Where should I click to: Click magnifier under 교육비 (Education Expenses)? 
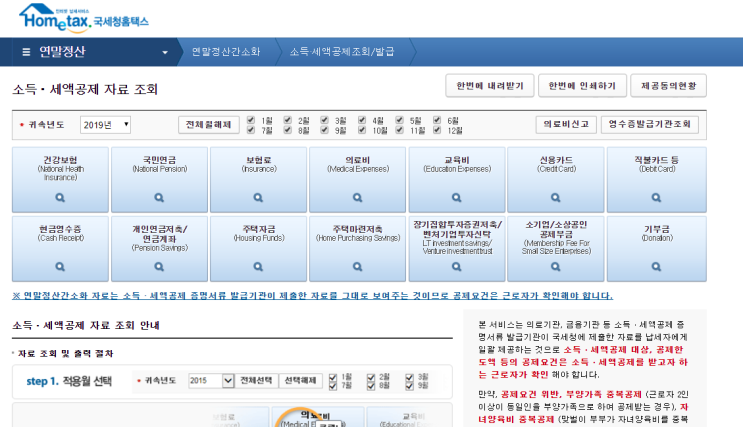[x=457, y=198]
